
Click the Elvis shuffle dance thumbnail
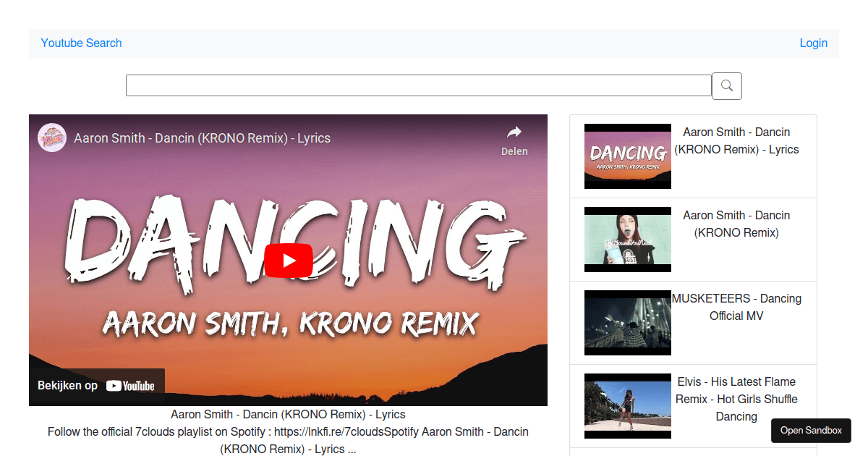pyautogui.click(x=627, y=405)
